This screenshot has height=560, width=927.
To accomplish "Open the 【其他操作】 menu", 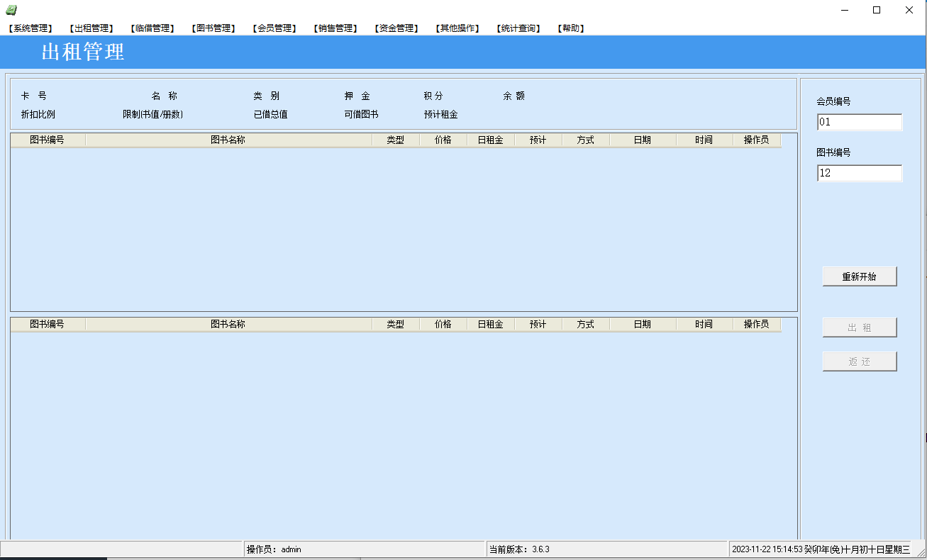I will click(457, 28).
